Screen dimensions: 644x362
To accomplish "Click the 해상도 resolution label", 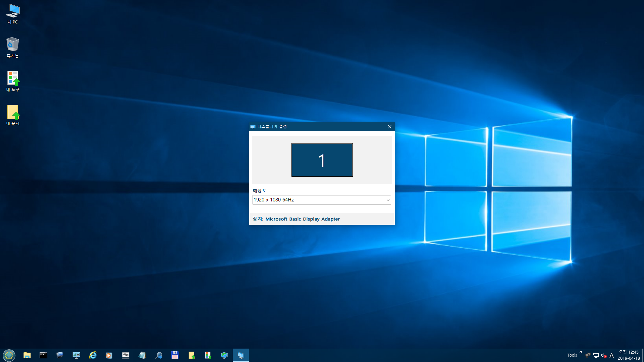I will coord(260,191).
